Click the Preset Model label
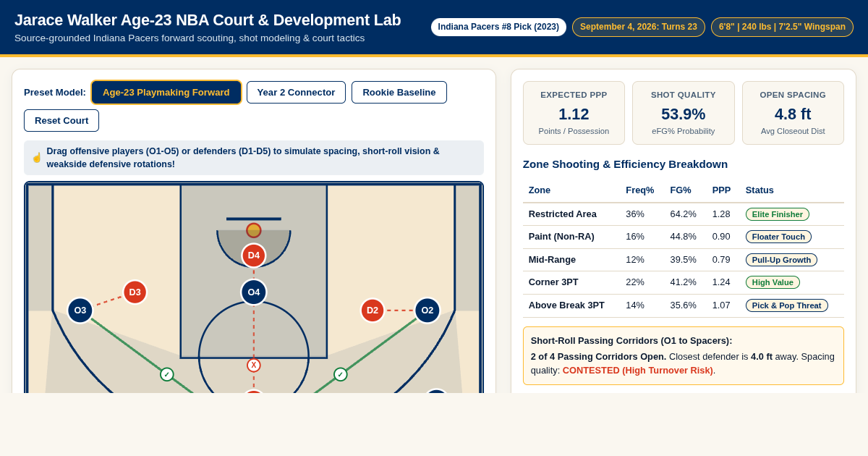The image size is (868, 456). point(55,92)
